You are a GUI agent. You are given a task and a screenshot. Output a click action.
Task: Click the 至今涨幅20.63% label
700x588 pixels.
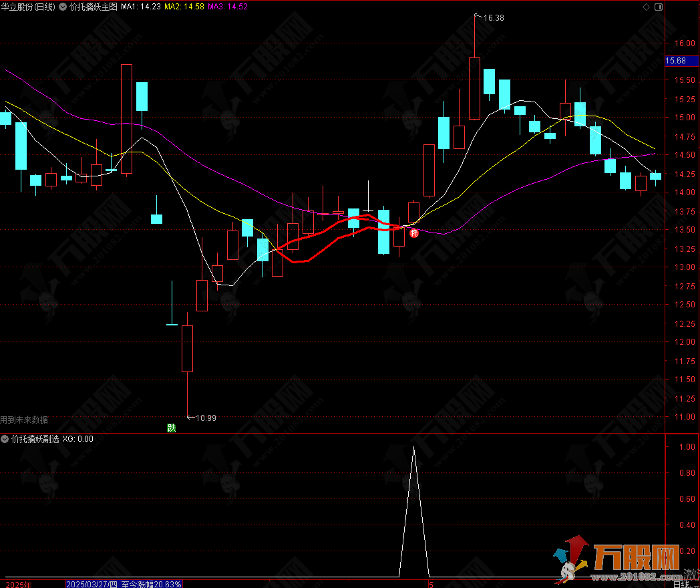point(152,584)
